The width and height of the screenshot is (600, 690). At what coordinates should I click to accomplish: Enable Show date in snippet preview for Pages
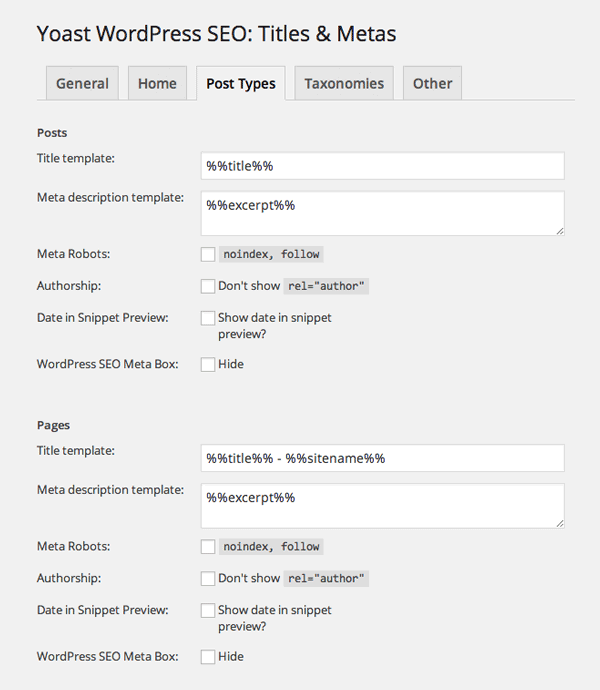[208, 610]
